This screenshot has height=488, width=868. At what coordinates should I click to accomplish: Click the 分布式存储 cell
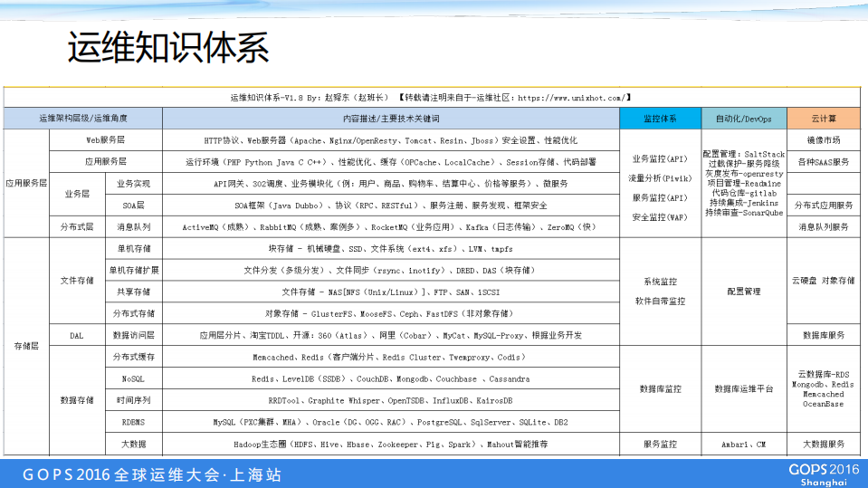(x=133, y=313)
